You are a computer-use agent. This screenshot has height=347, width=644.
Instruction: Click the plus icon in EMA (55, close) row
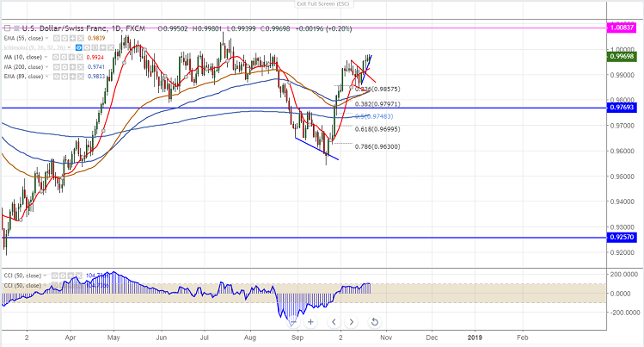[73, 38]
